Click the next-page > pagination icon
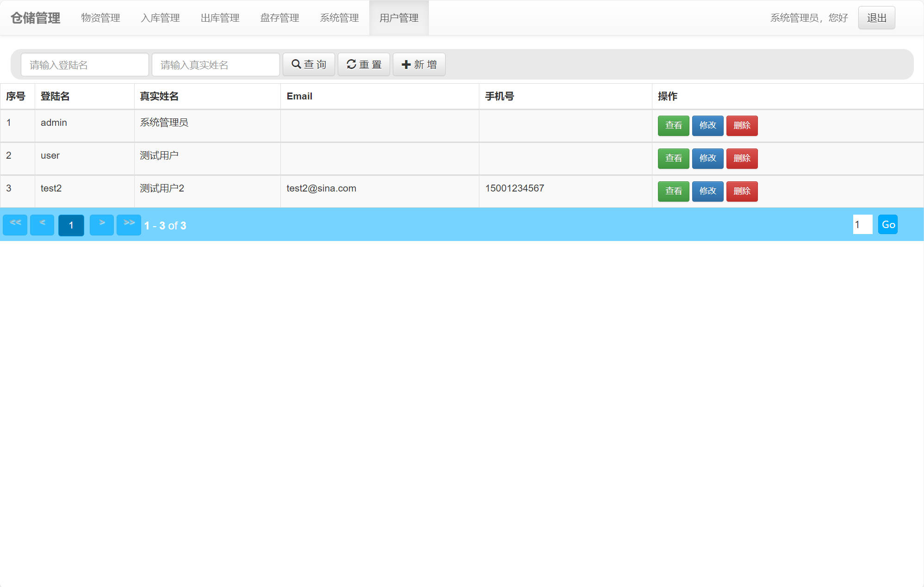 101,224
